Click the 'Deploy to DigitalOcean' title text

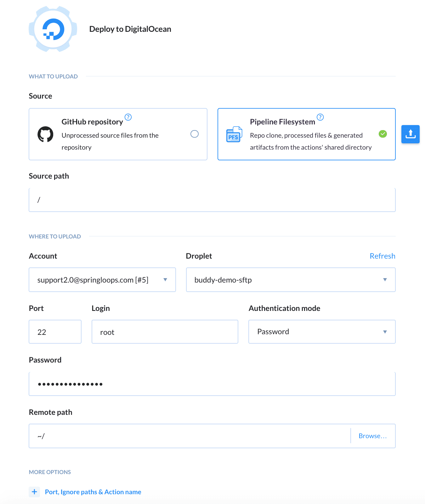(130, 29)
